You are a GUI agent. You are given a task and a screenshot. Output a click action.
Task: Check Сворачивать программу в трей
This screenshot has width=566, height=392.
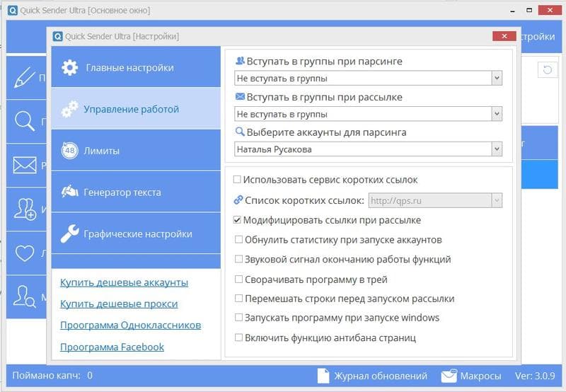(x=238, y=279)
